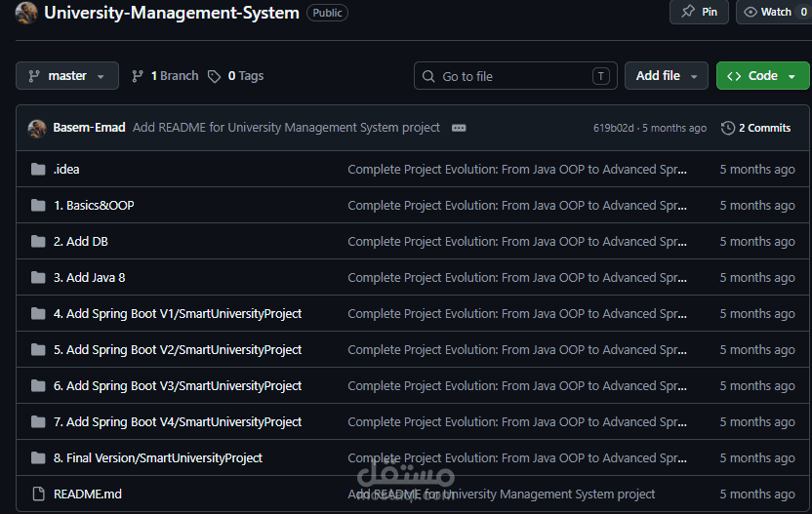Image resolution: width=812 pixels, height=514 pixels.
Task: Click the README.md file icon
Action: (x=38, y=494)
